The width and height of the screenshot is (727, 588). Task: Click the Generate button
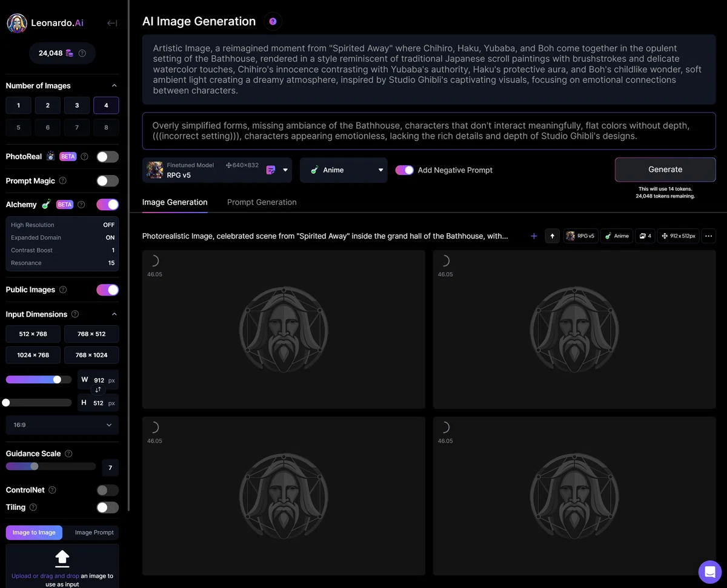pyautogui.click(x=665, y=170)
